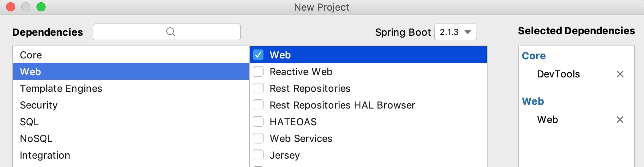This screenshot has height=167, width=644.
Task: Check the Rest Repositories option
Action: 258,88
